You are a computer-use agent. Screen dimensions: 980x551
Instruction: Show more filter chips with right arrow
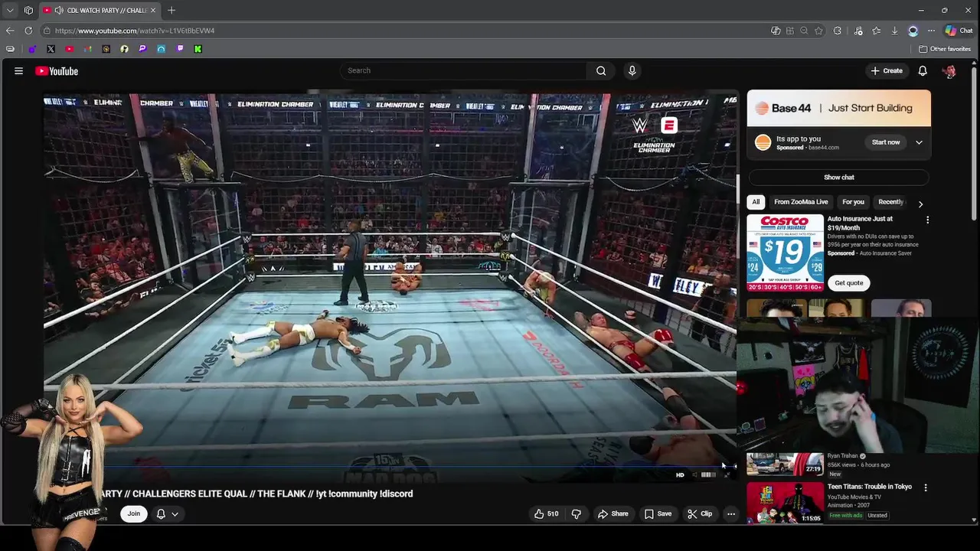[920, 204]
